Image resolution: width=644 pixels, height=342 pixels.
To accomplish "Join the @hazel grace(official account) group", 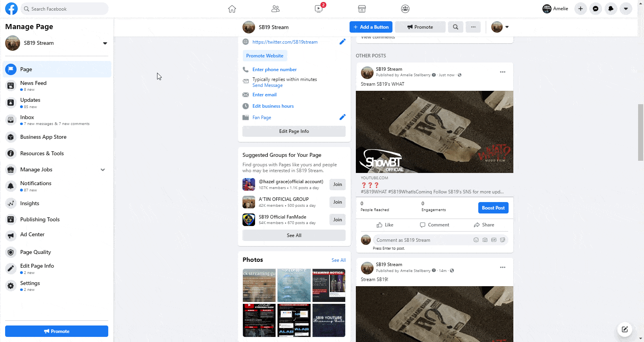I will tap(337, 184).
